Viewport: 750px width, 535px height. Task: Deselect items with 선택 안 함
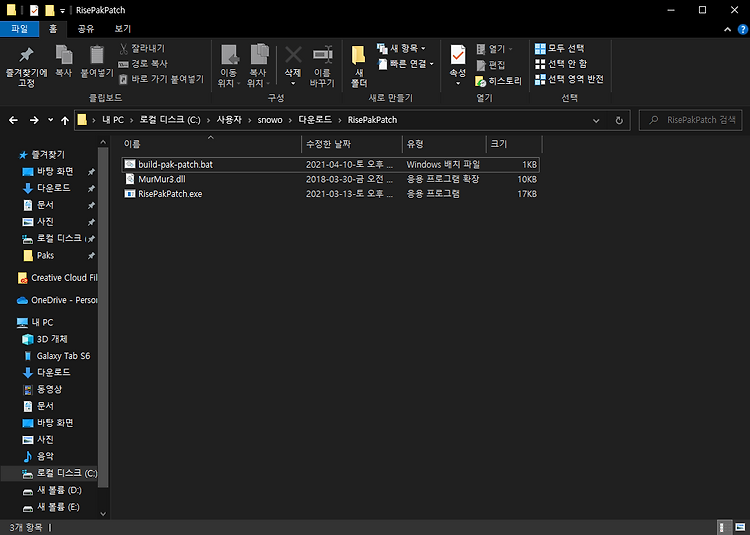(x=561, y=64)
